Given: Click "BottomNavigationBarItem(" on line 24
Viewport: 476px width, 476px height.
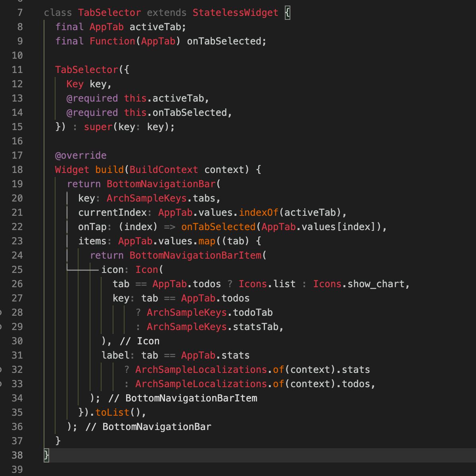Looking at the screenshot, I should 198,255.
